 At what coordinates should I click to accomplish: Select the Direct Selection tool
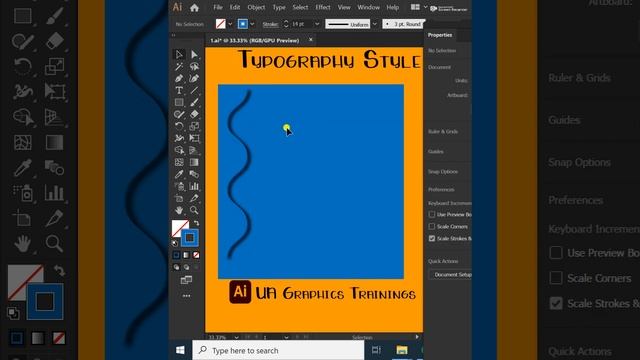coord(194,54)
